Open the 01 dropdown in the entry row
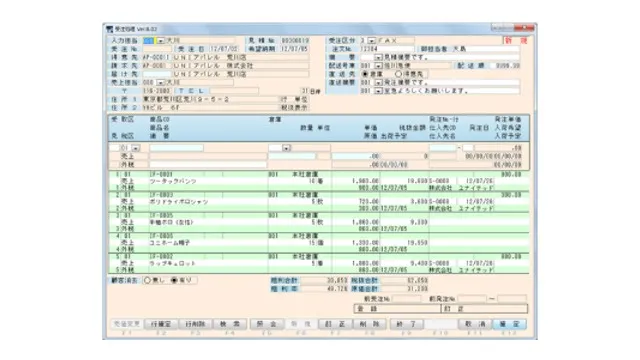 click(x=136, y=148)
